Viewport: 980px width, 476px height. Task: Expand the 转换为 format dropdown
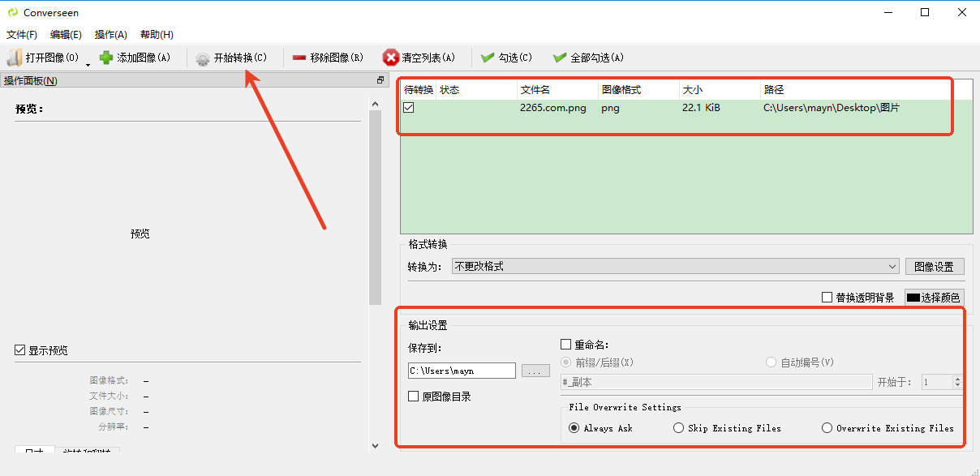tap(892, 266)
